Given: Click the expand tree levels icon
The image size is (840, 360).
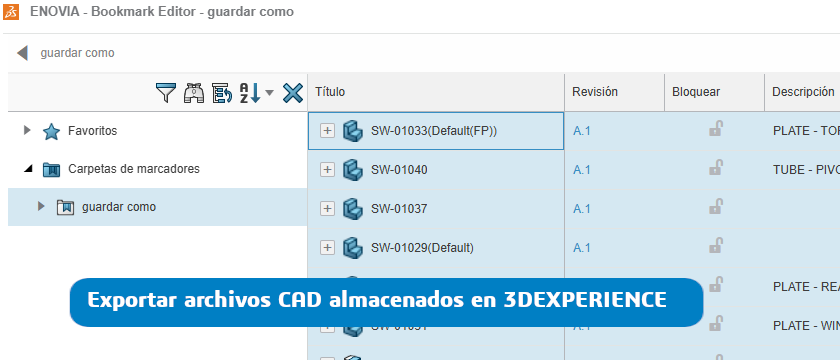Looking at the screenshot, I should (222, 93).
